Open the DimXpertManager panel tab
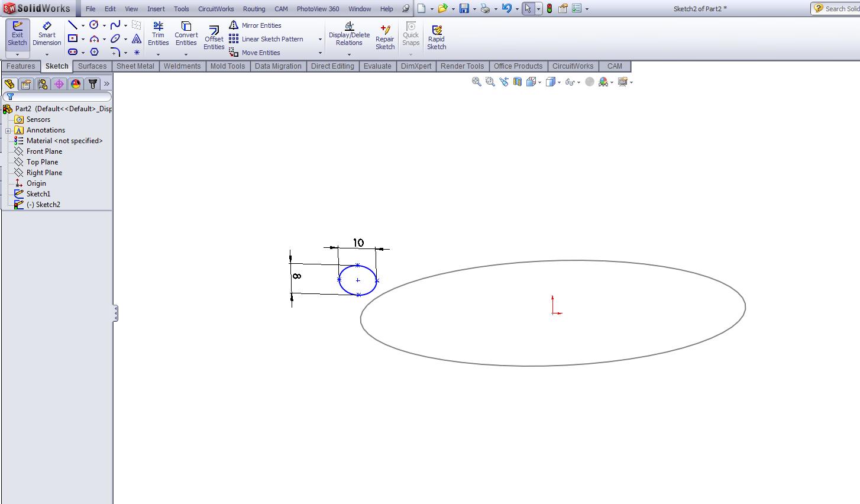860x504 pixels. tap(59, 84)
